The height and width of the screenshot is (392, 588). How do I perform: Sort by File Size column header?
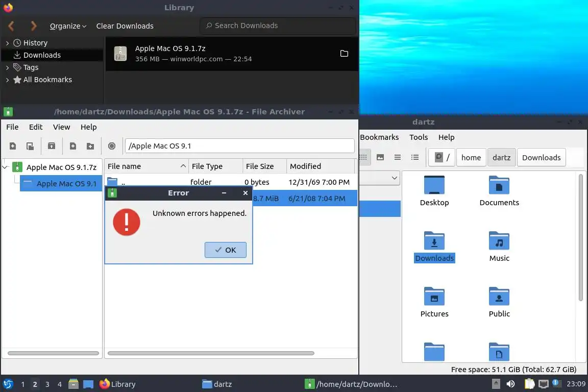(265, 166)
